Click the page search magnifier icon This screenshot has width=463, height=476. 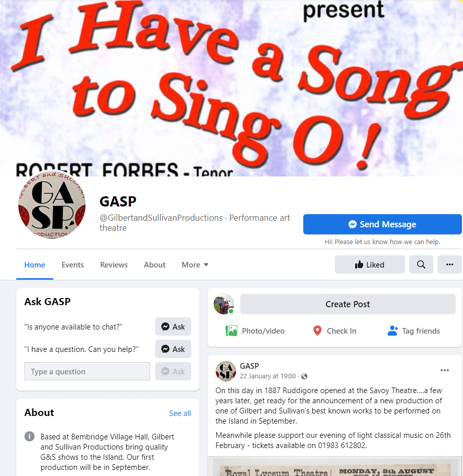(421, 264)
